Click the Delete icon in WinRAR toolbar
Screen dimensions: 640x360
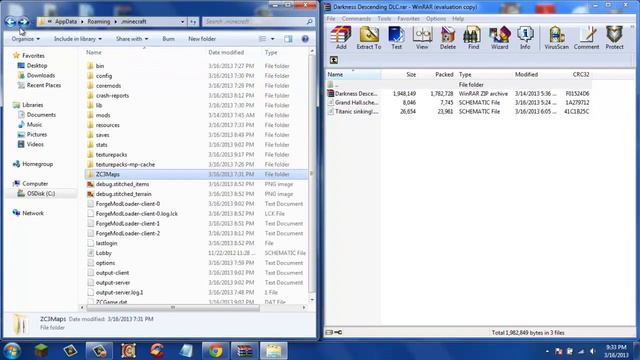coord(448,38)
